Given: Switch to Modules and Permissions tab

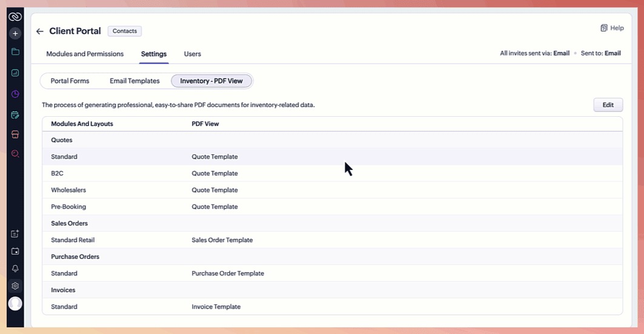Looking at the screenshot, I should (x=85, y=54).
